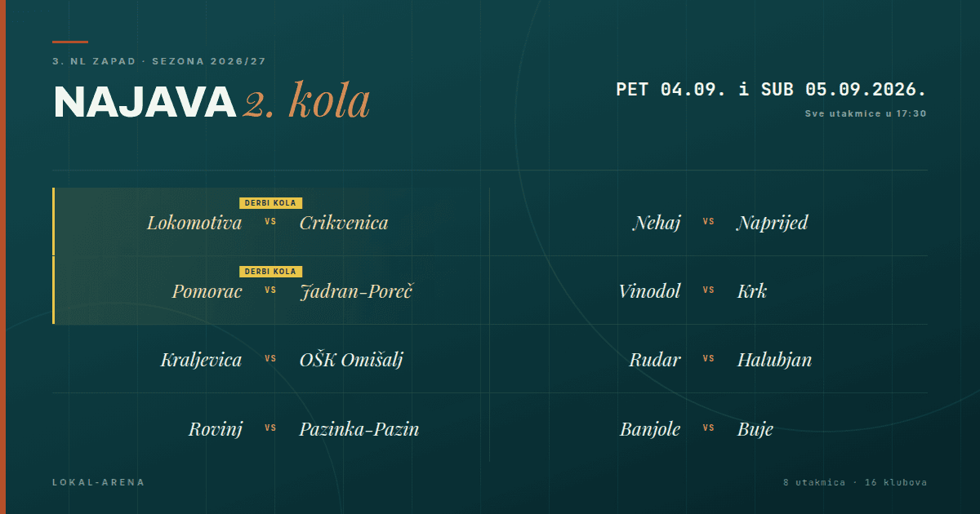
Task: Select the Krk team name
Action: point(752,291)
